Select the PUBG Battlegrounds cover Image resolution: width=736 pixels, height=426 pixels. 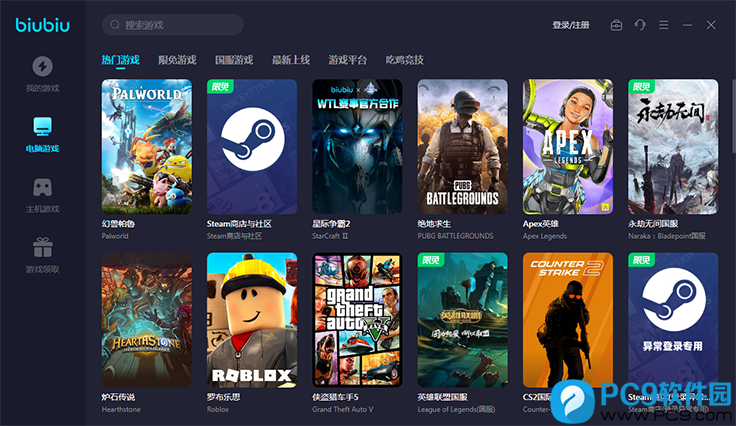pyautogui.click(x=462, y=146)
